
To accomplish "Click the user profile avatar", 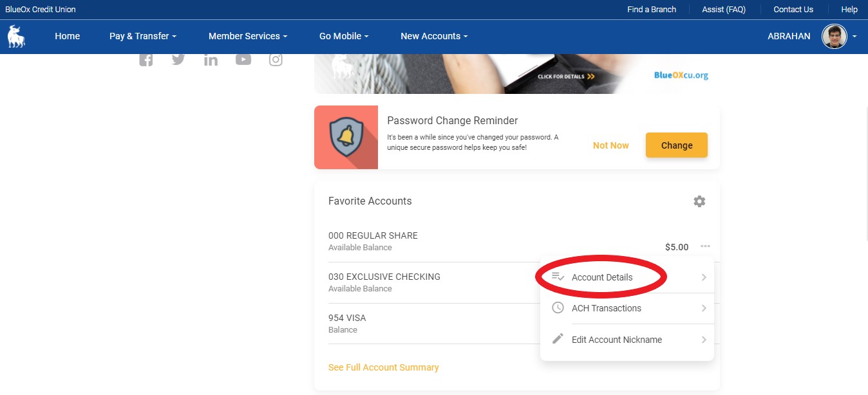I will (x=834, y=37).
